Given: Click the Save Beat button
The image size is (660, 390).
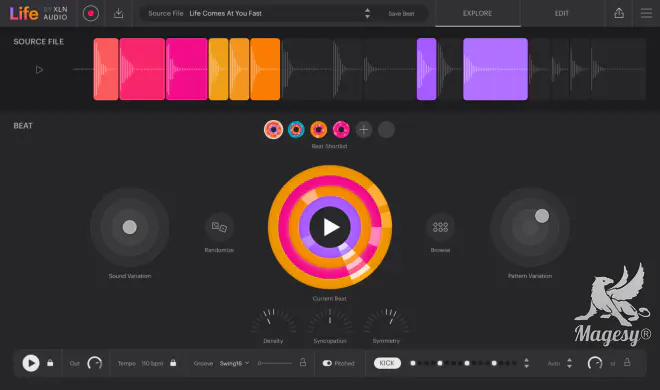Looking at the screenshot, I should coord(401,13).
